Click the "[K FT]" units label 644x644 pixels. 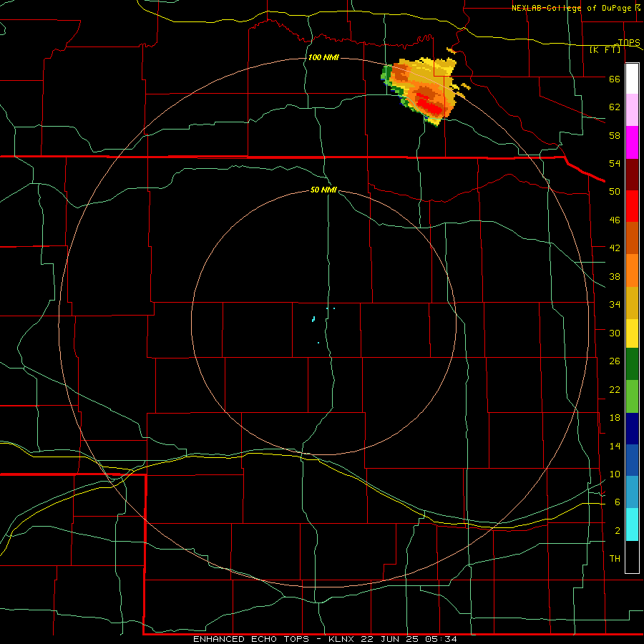(605, 49)
